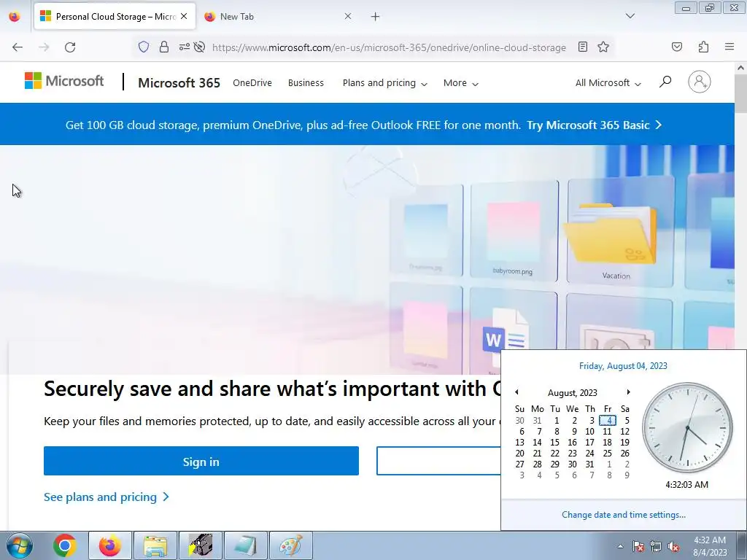Click the Microsoft logo

click(64, 81)
